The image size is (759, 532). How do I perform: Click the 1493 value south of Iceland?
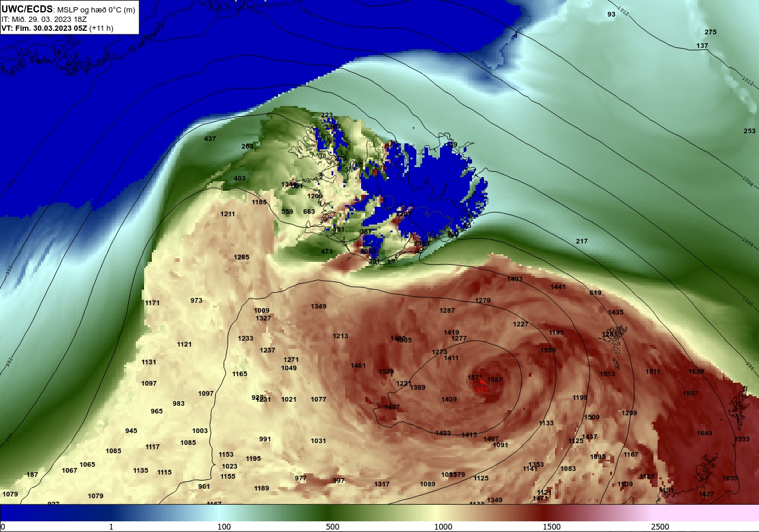point(515,279)
